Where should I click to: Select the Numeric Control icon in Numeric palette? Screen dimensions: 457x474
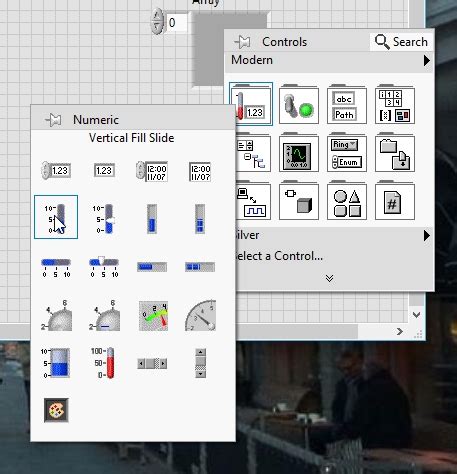(56, 171)
